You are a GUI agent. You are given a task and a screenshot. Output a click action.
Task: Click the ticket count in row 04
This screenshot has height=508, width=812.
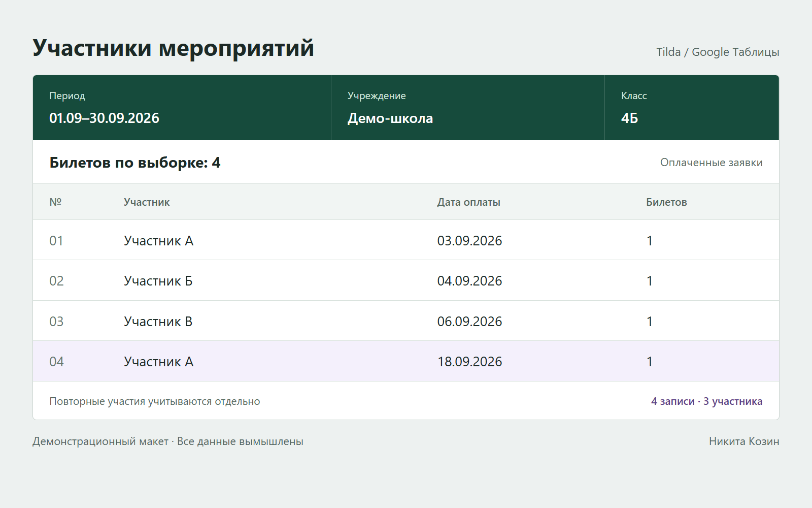tap(650, 362)
